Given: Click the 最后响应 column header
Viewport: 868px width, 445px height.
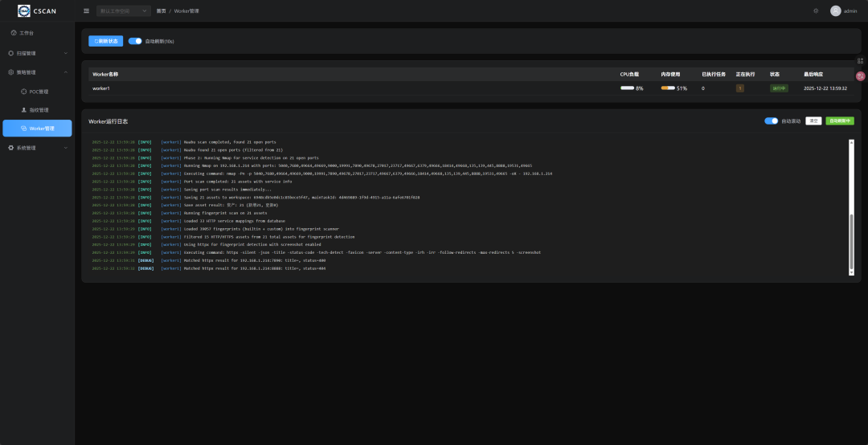Looking at the screenshot, I should click(x=813, y=74).
